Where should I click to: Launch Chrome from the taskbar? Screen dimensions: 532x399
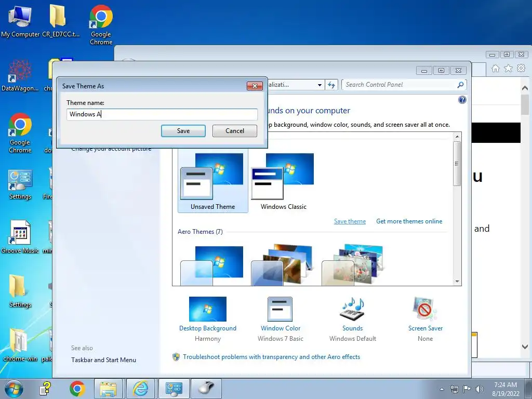click(x=77, y=389)
